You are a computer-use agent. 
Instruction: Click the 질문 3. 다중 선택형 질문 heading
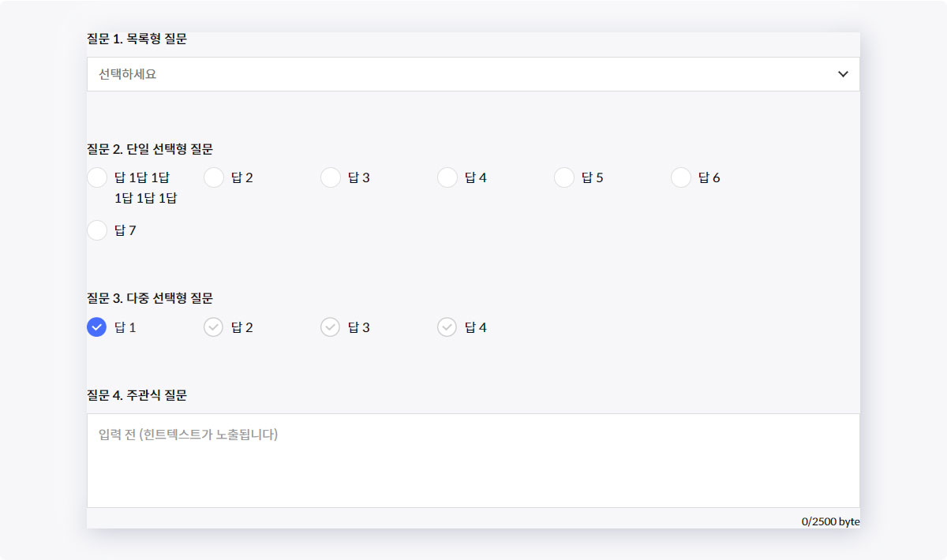click(150, 298)
